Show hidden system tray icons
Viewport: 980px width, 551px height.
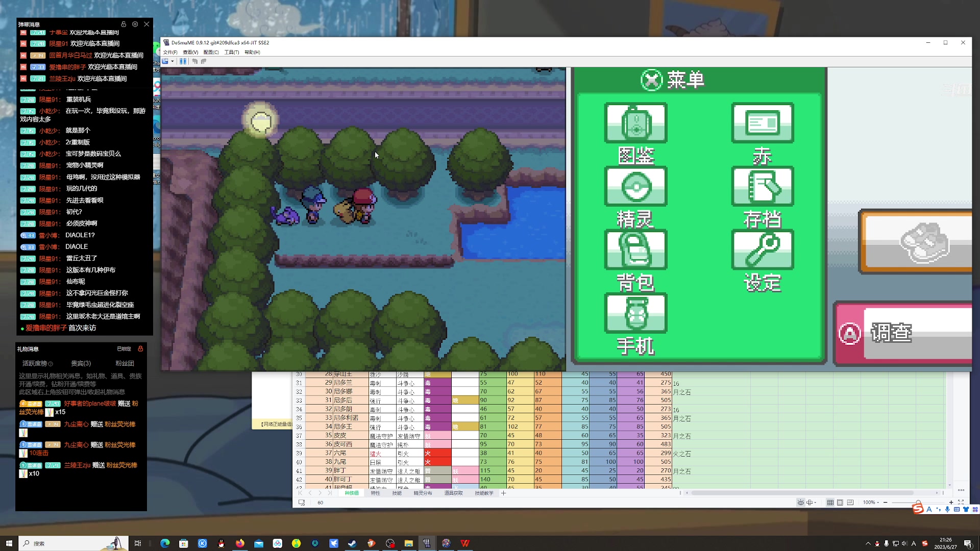868,543
